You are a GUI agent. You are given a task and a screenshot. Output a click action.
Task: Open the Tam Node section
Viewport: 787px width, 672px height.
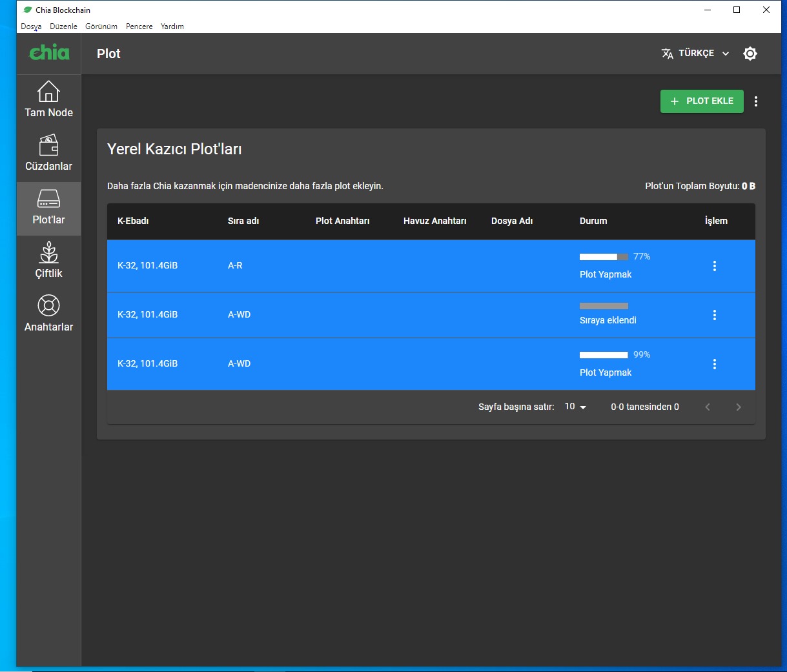pyautogui.click(x=48, y=101)
